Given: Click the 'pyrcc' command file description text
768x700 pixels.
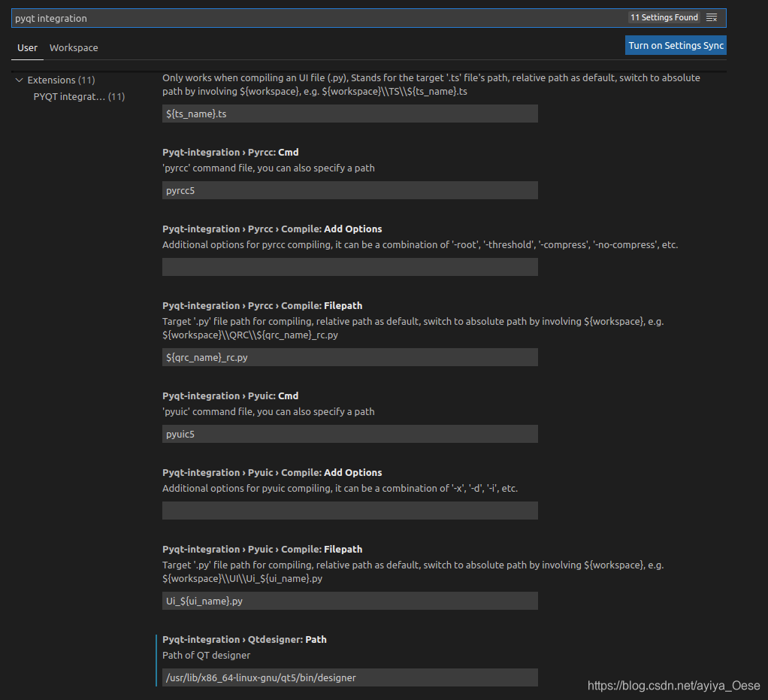Looking at the screenshot, I should click(x=268, y=168).
